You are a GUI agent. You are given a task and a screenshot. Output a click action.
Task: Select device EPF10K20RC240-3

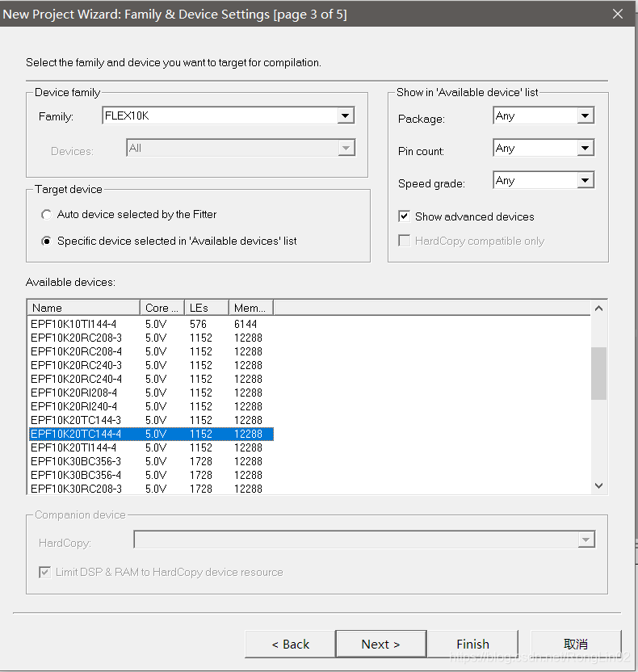[76, 365]
